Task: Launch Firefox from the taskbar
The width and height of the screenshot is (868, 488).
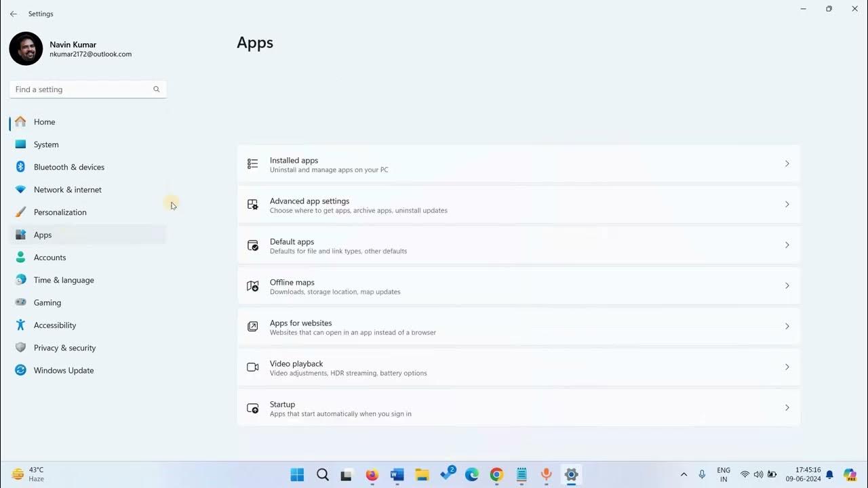Action: coord(372,474)
